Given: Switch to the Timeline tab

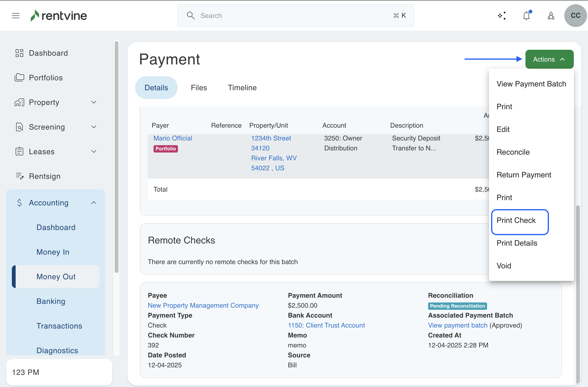Looking at the screenshot, I should (x=242, y=88).
